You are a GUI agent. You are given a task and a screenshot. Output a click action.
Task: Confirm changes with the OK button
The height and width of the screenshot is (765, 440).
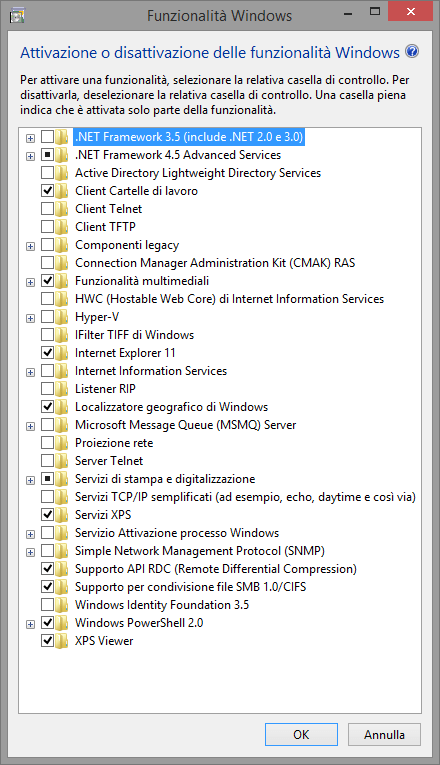[x=301, y=734]
